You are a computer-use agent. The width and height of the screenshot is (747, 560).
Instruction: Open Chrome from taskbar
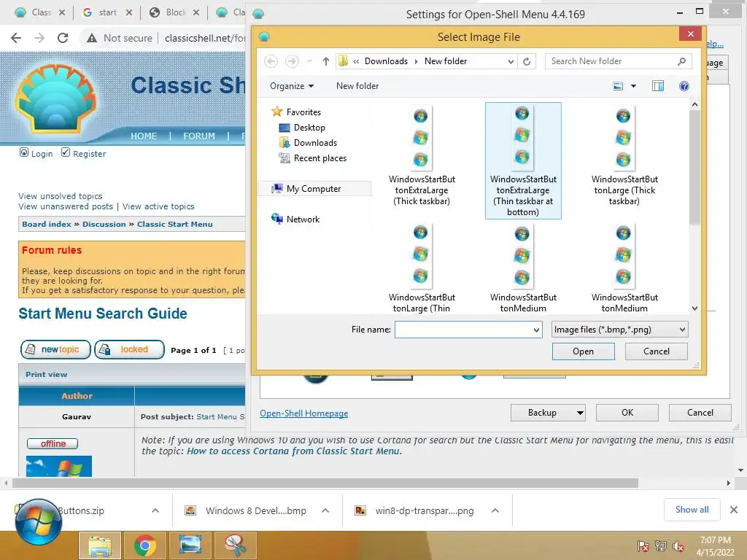(x=145, y=545)
